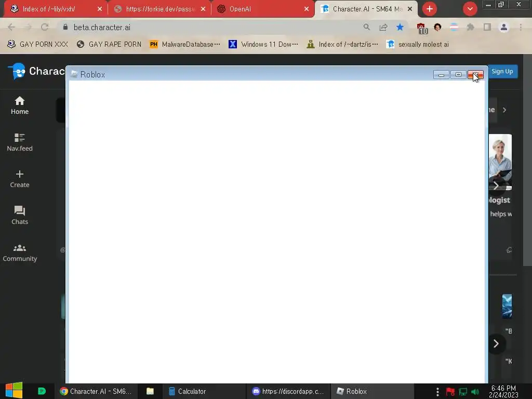
Task: View site info via the lock icon
Action: [x=65, y=27]
